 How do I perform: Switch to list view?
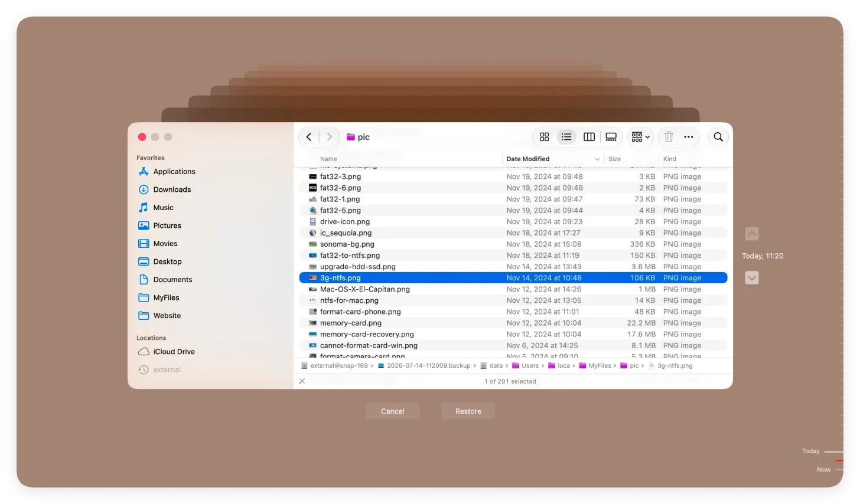tap(566, 137)
